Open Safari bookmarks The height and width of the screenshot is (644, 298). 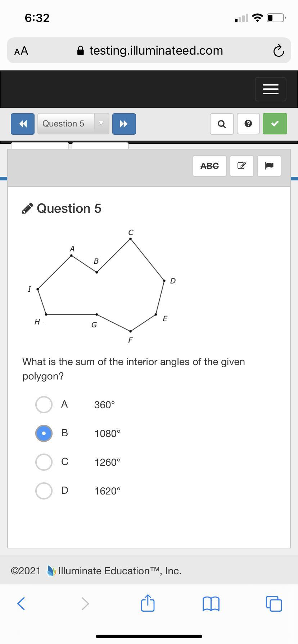[x=211, y=604]
